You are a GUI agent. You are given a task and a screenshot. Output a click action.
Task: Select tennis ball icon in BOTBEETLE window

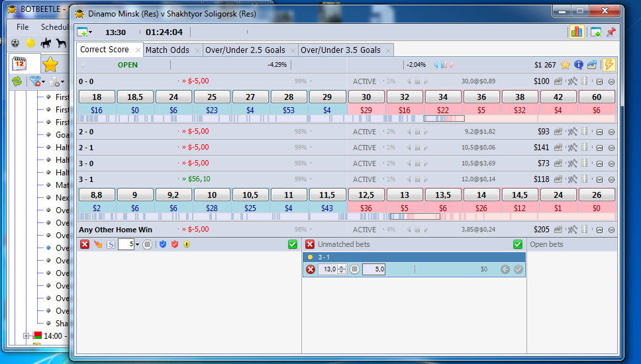pyautogui.click(x=30, y=43)
